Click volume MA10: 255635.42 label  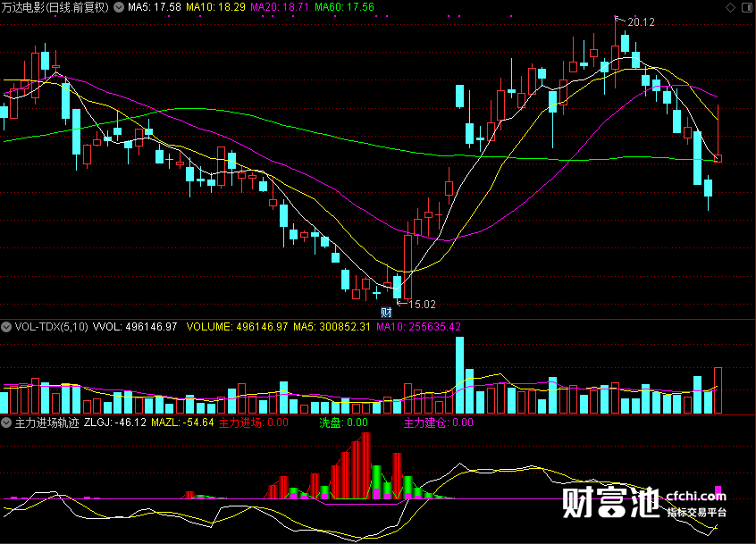418,327
